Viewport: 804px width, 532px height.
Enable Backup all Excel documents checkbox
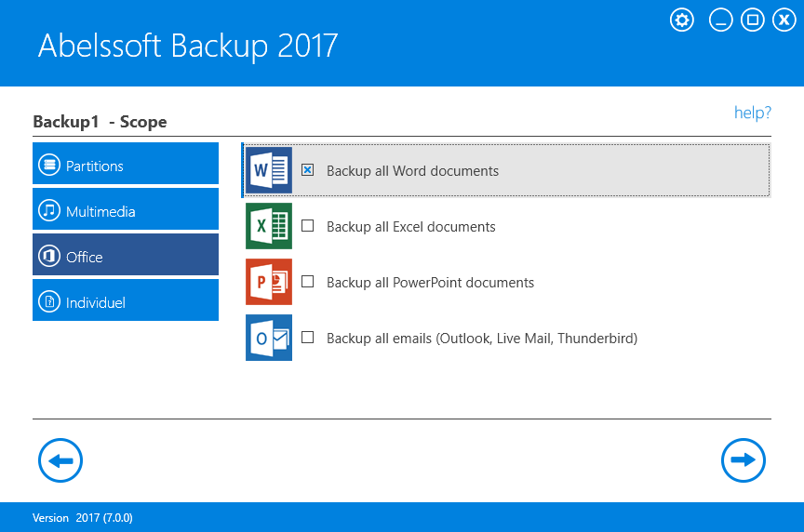point(308,226)
